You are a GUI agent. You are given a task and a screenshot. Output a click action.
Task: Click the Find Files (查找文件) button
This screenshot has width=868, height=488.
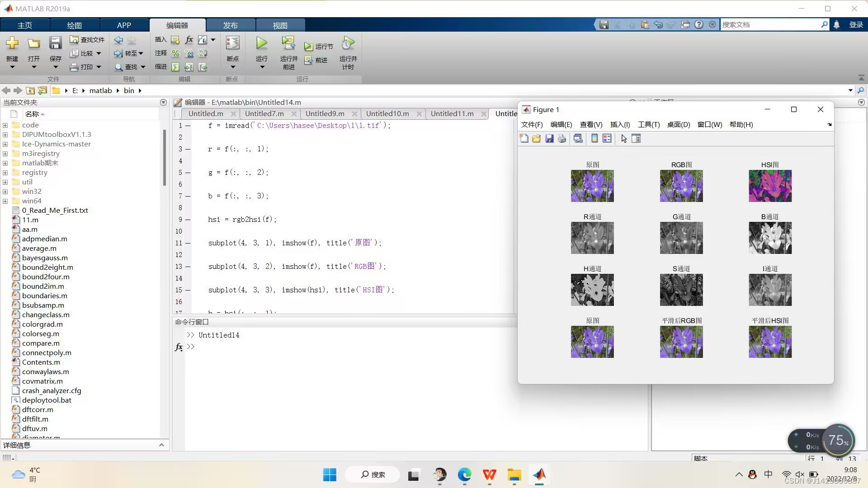(87, 40)
